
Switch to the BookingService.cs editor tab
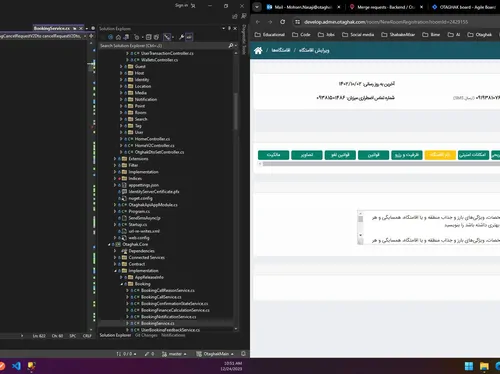pyautogui.click(x=52, y=28)
